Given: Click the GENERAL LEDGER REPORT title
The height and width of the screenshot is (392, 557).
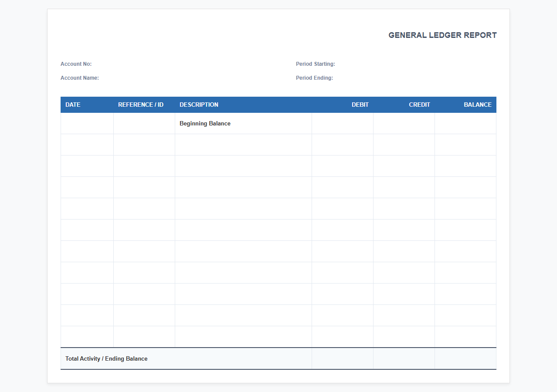Looking at the screenshot, I should point(442,35).
